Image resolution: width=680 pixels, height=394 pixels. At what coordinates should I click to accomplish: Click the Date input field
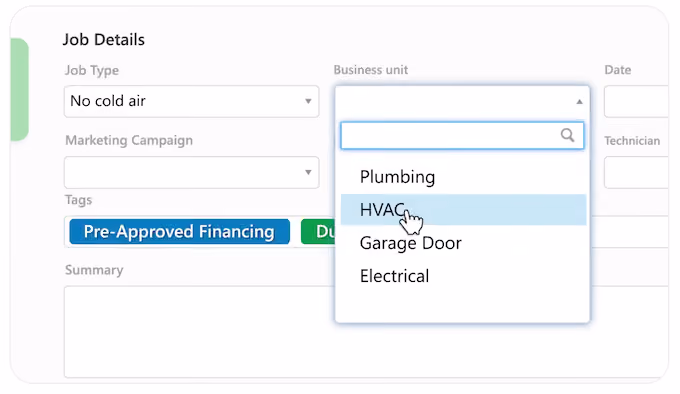coord(636,101)
